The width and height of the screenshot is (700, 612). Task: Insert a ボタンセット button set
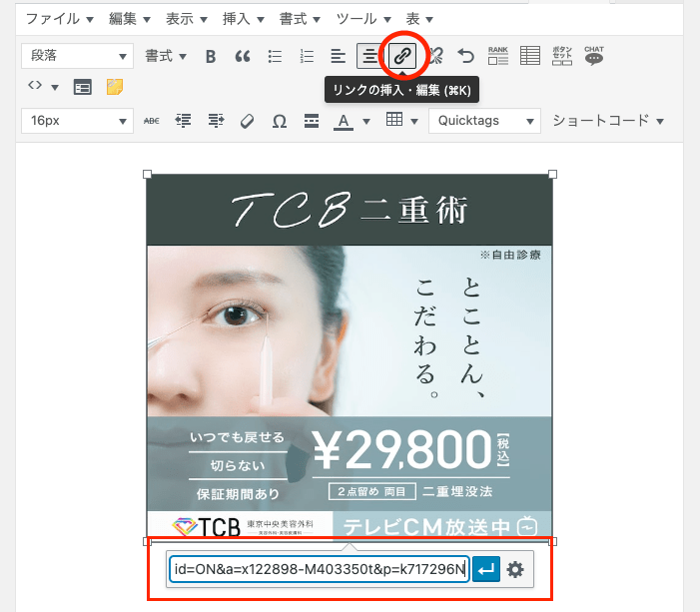[562, 56]
